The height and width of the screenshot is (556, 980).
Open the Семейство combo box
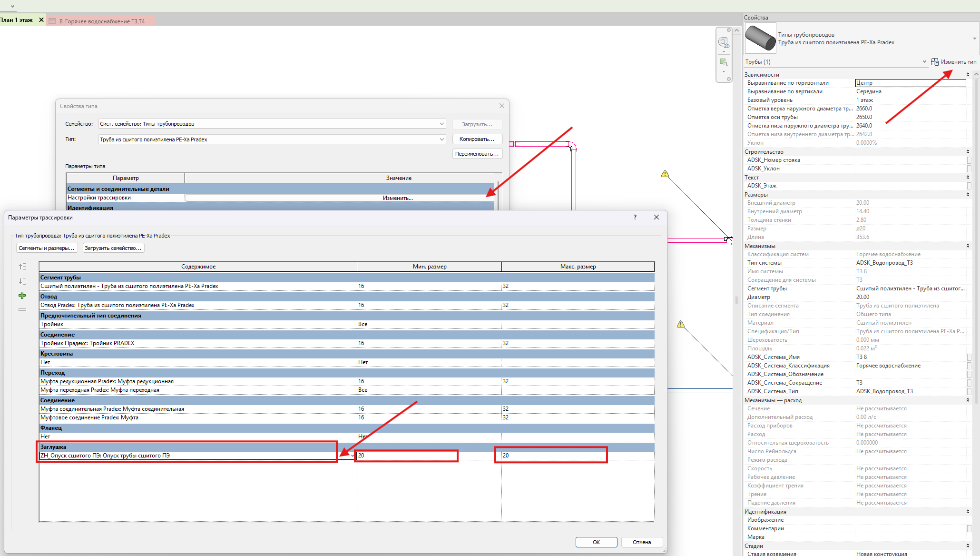(272, 124)
